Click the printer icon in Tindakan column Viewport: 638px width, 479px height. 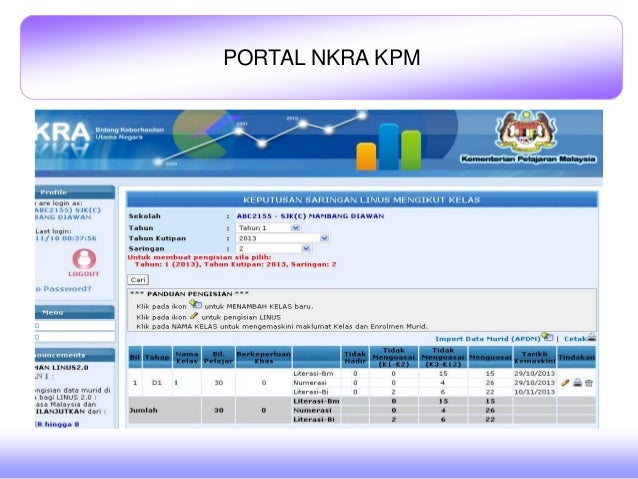[577, 383]
